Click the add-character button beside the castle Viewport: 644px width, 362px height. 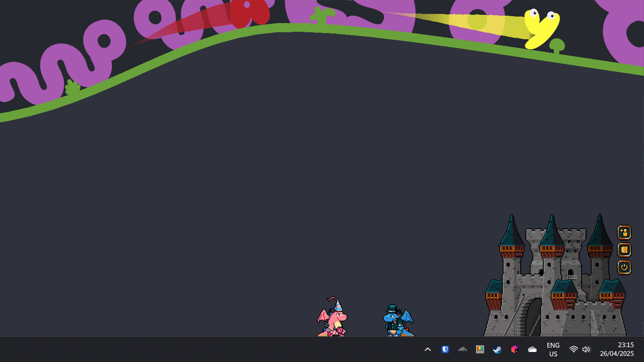(624, 232)
